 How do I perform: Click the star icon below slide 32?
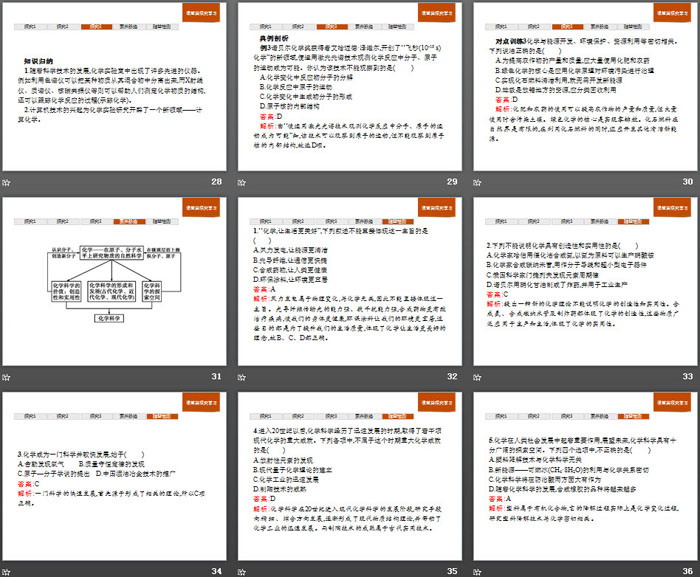[x=241, y=376]
